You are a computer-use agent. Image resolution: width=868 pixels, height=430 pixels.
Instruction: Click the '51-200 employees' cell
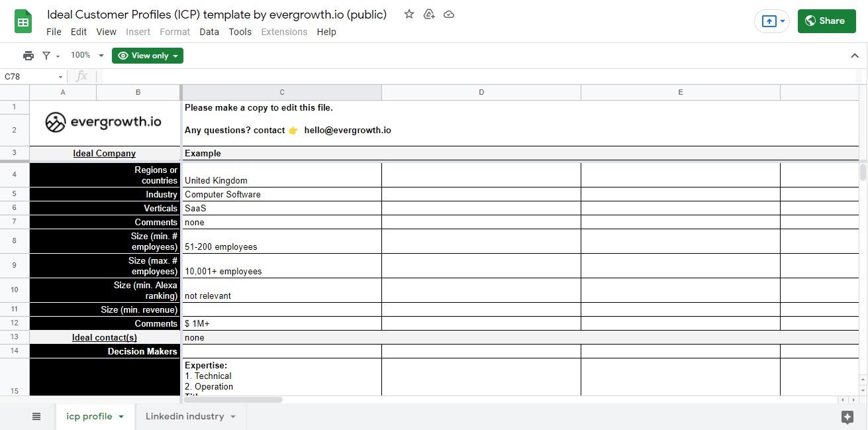282,241
